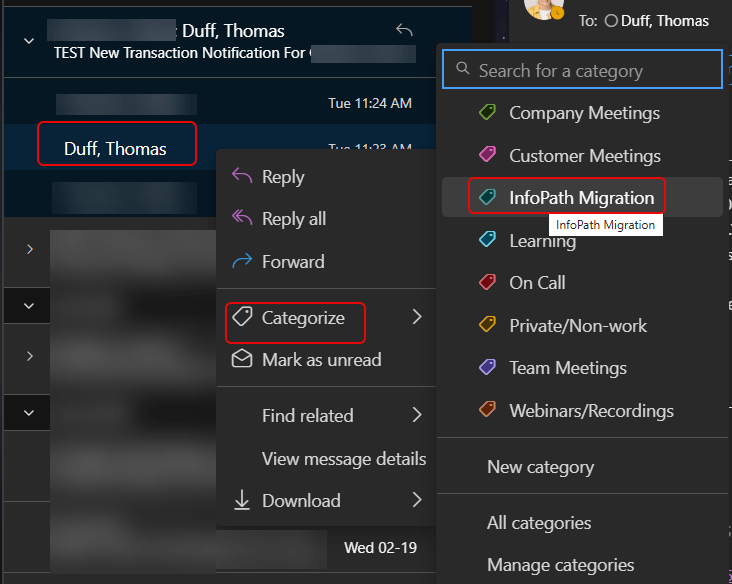Screen dimensions: 732x584
Task: Click the Mark as unread envelope icon
Action: pos(241,359)
